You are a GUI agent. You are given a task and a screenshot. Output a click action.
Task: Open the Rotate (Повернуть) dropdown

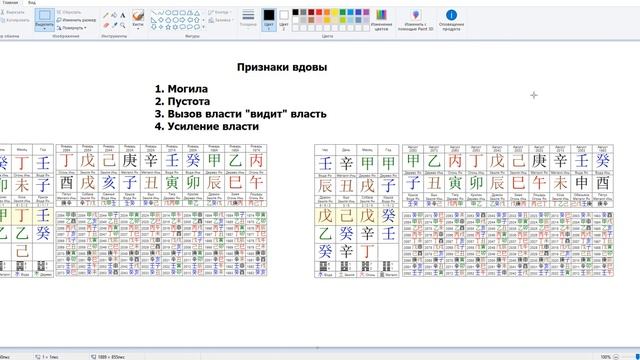coord(72,28)
